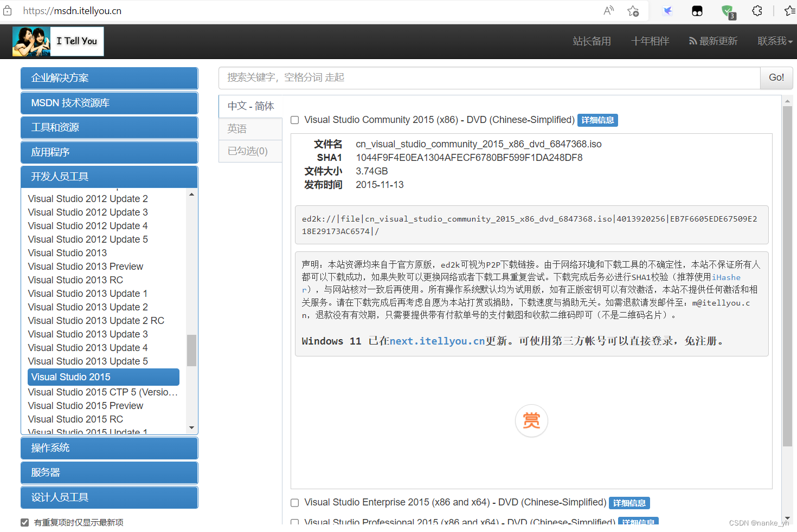797x532 pixels.
Task: Click the blue bird extension icon
Action: [x=667, y=11]
